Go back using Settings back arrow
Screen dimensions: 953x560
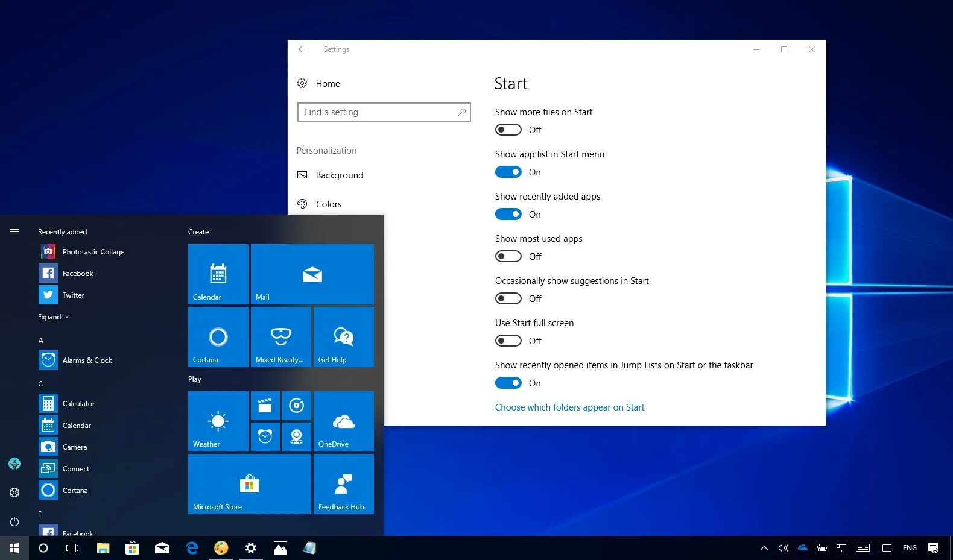[x=302, y=49]
